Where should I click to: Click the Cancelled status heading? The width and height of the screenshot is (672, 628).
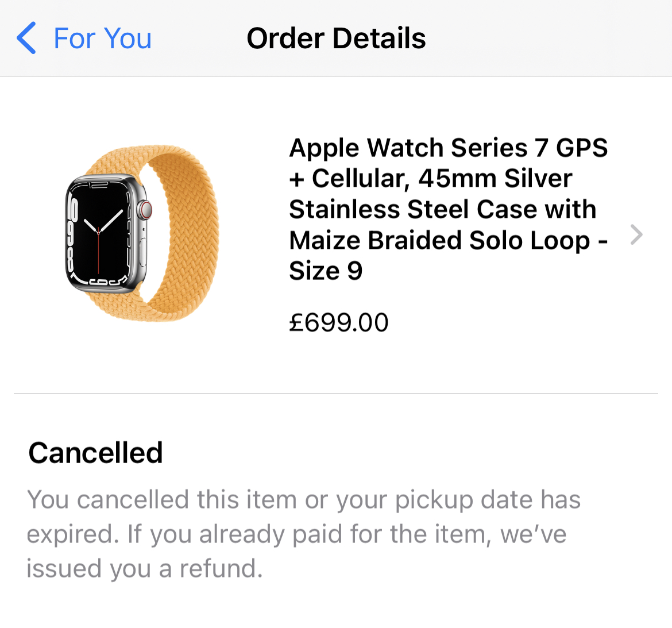[95, 453]
